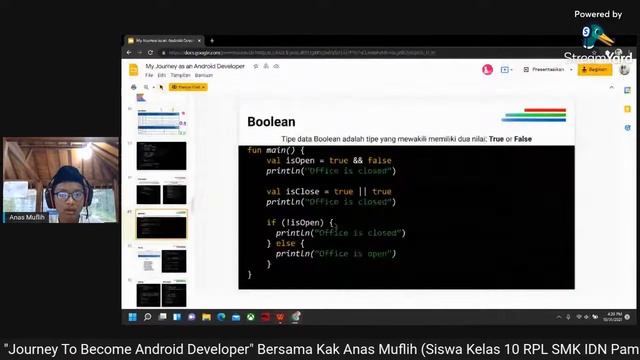Click the browser address bar

pyautogui.click(x=302, y=53)
